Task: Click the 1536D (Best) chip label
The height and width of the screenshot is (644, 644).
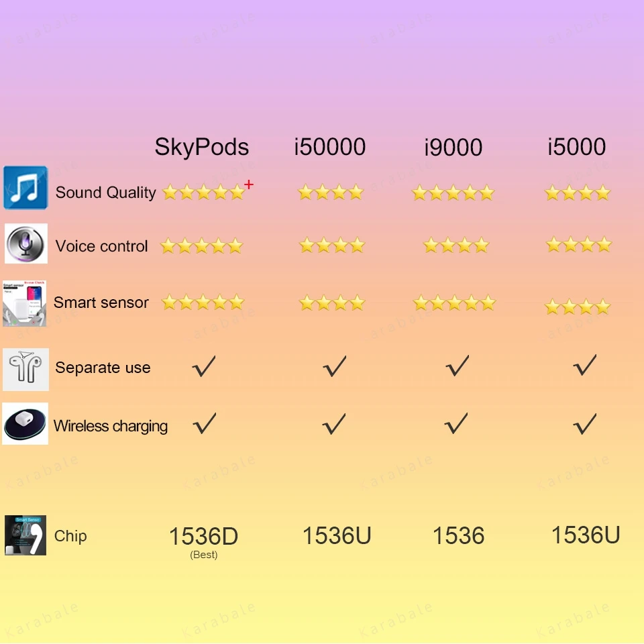Action: point(204,542)
